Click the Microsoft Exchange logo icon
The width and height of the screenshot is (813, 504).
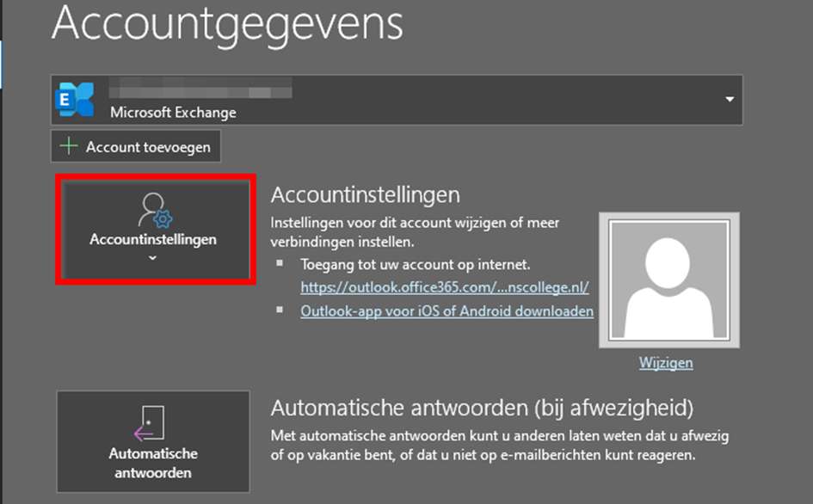75,100
